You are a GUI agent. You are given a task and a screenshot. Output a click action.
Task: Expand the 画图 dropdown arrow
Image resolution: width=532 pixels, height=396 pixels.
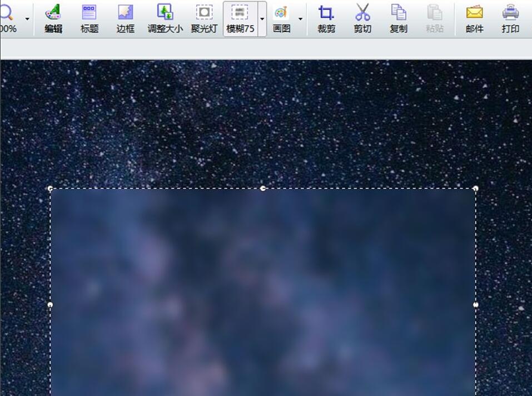click(300, 19)
